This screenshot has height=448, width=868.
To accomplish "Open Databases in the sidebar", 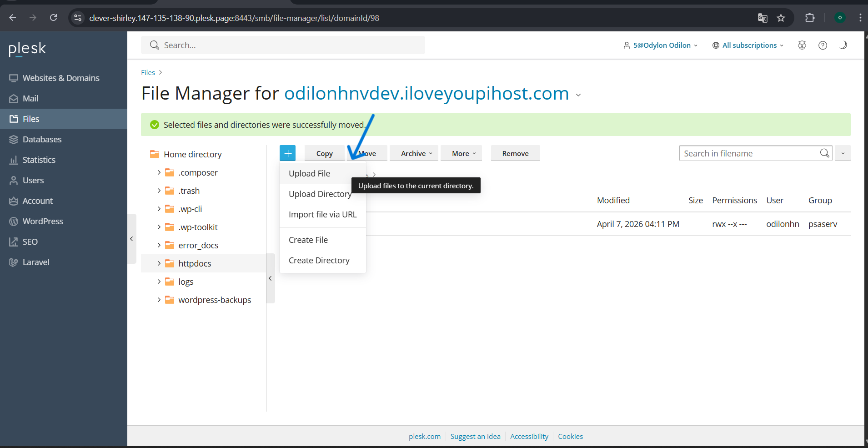I will coord(42,139).
